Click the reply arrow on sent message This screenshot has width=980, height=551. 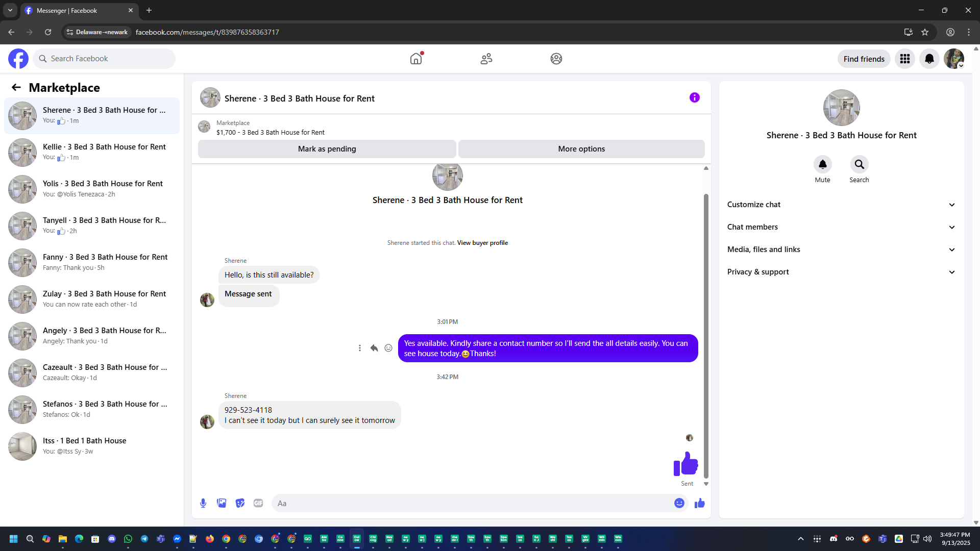pos(374,348)
